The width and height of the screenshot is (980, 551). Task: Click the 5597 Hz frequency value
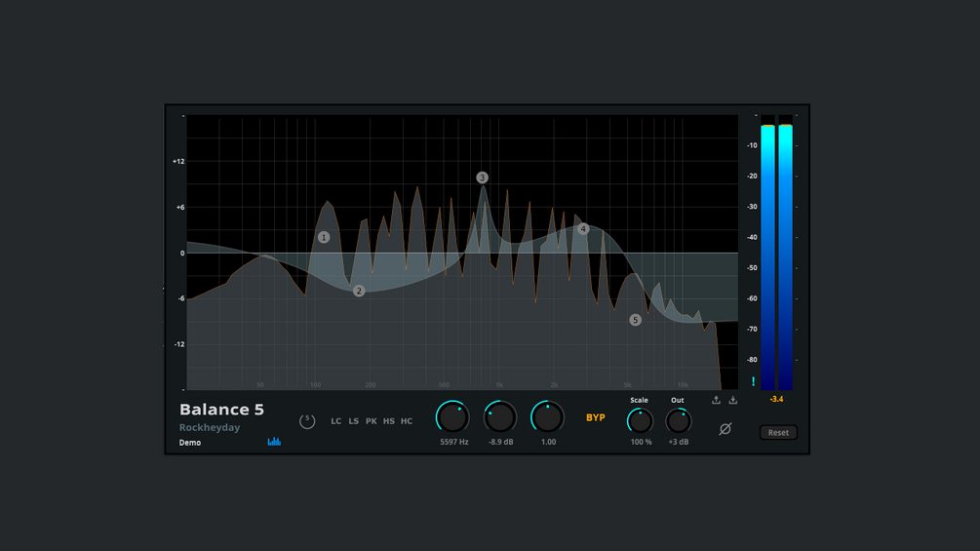click(x=454, y=443)
